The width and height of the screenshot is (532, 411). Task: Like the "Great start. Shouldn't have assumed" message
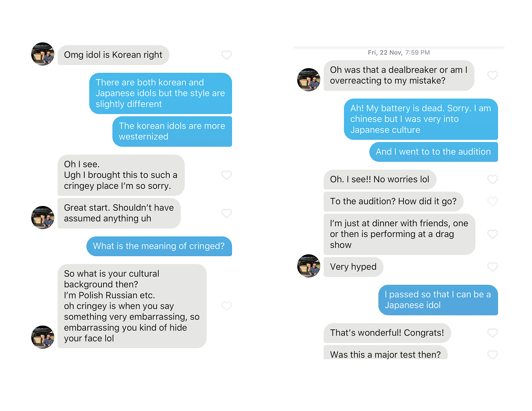point(227,213)
